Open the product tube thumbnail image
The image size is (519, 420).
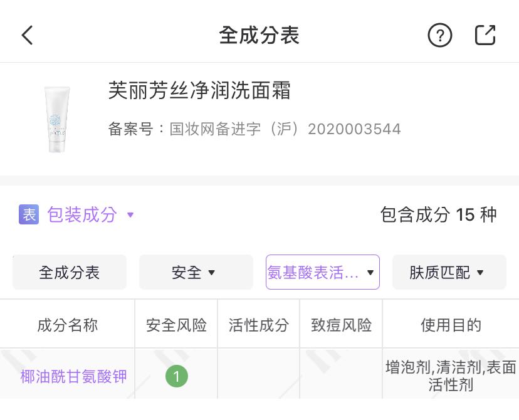click(58, 119)
